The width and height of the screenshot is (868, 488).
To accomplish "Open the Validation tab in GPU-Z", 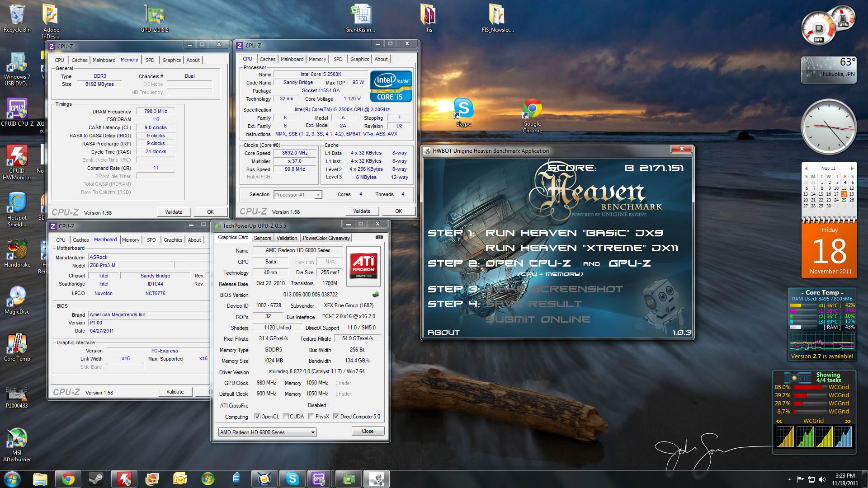I will point(287,238).
